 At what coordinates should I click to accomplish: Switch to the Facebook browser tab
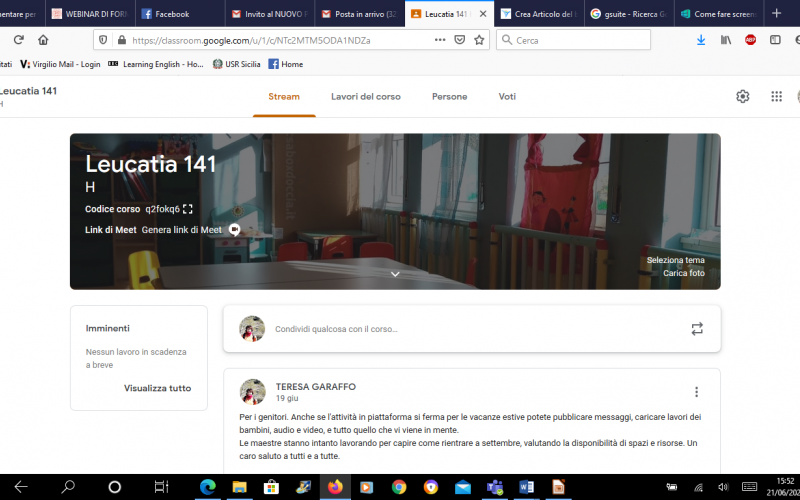tap(180, 14)
